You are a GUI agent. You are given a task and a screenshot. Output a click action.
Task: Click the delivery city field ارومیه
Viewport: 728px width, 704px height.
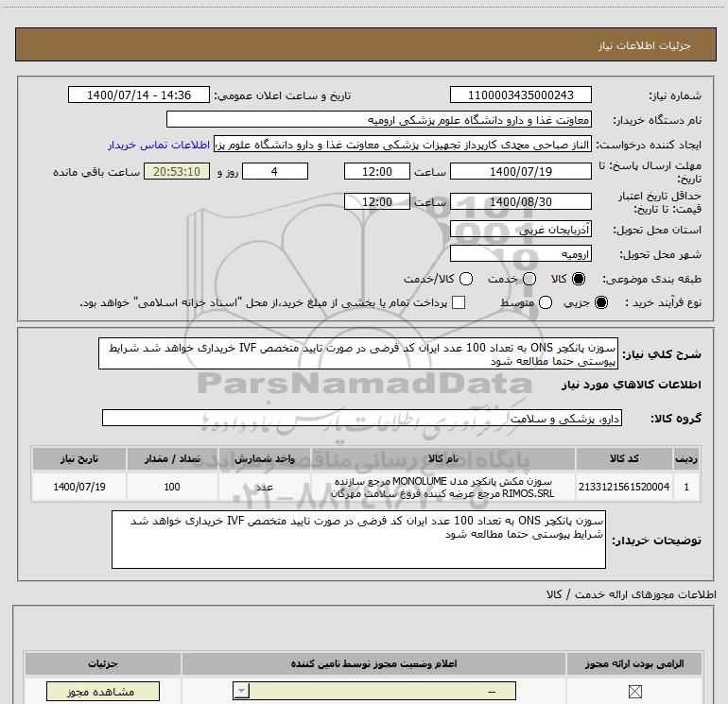coord(521,254)
